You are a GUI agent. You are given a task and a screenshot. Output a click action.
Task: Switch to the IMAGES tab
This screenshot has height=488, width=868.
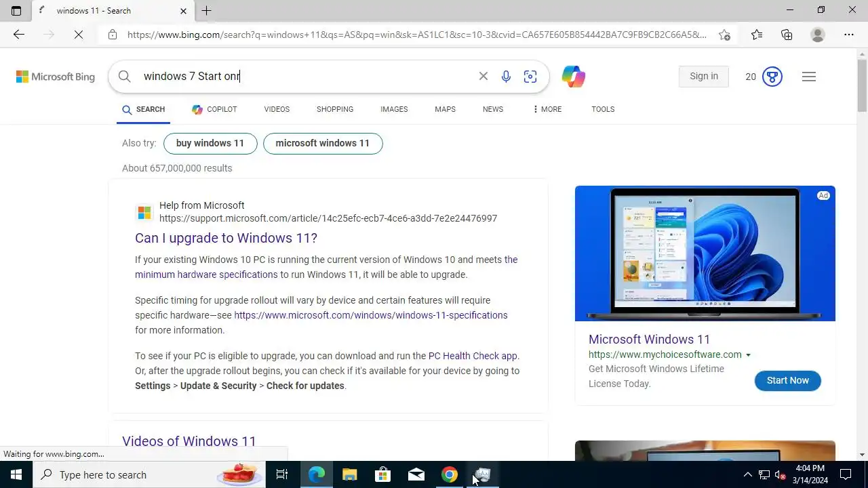394,109
